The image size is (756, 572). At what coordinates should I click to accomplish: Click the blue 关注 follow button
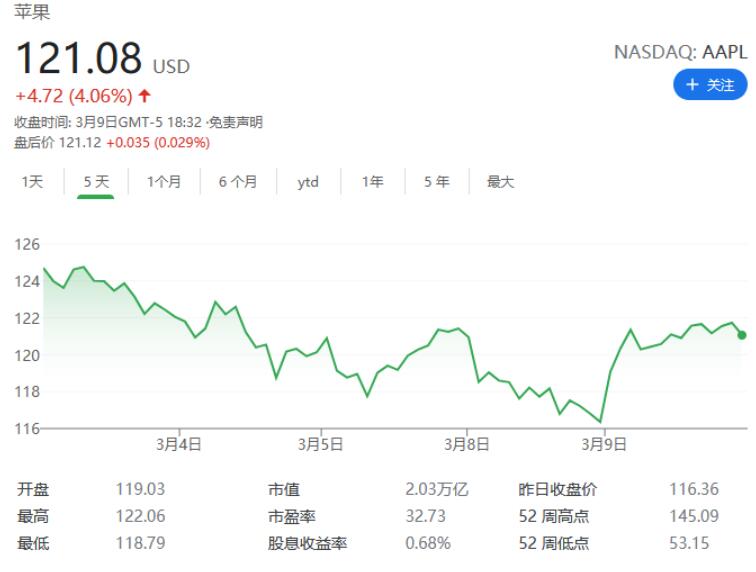710,85
